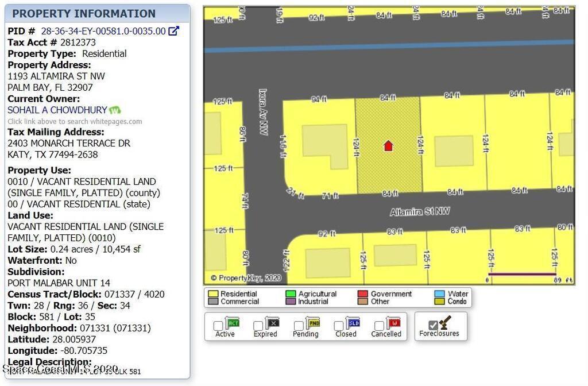Image resolution: width=588 pixels, height=386 pixels.
Task: Click the green whitepages W icon
Action: coord(115,110)
